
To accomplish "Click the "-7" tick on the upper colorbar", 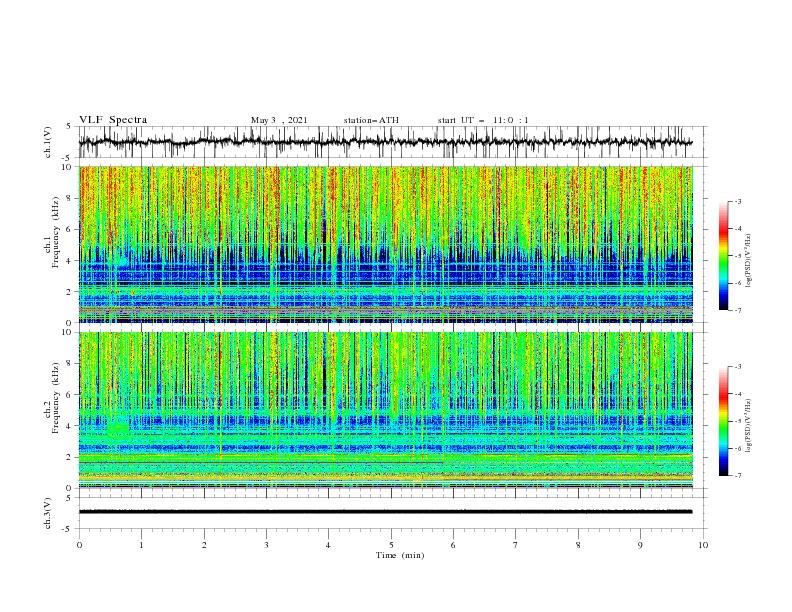I will coord(737,310).
